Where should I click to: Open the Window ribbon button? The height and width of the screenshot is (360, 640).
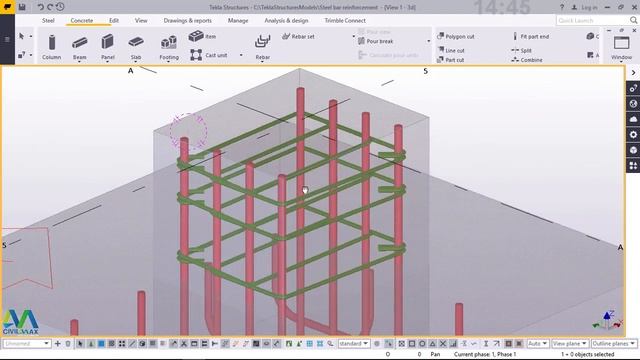pyautogui.click(x=621, y=48)
